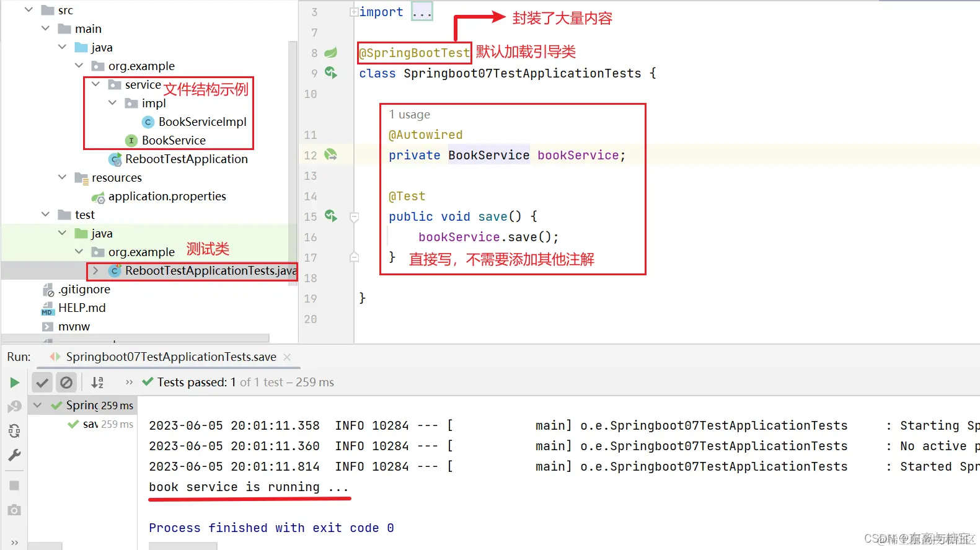Open BookServiceImpl class file
Viewport: 980px width, 550px height.
pyautogui.click(x=202, y=122)
